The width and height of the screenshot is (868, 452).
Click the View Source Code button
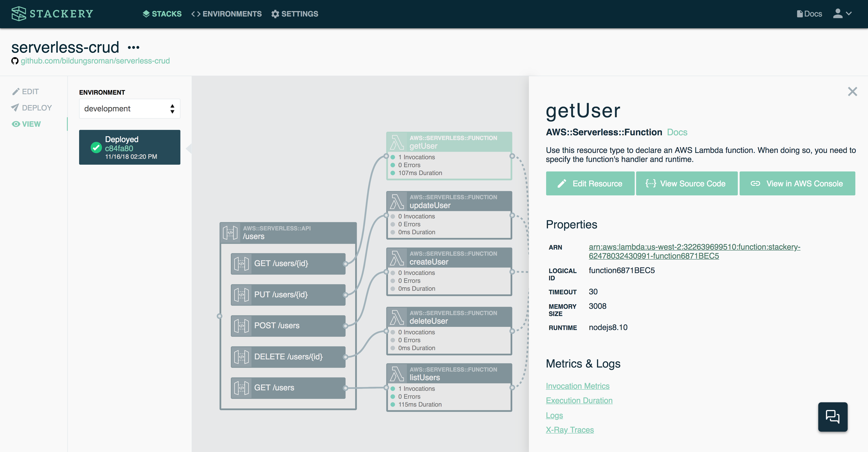tap(687, 184)
